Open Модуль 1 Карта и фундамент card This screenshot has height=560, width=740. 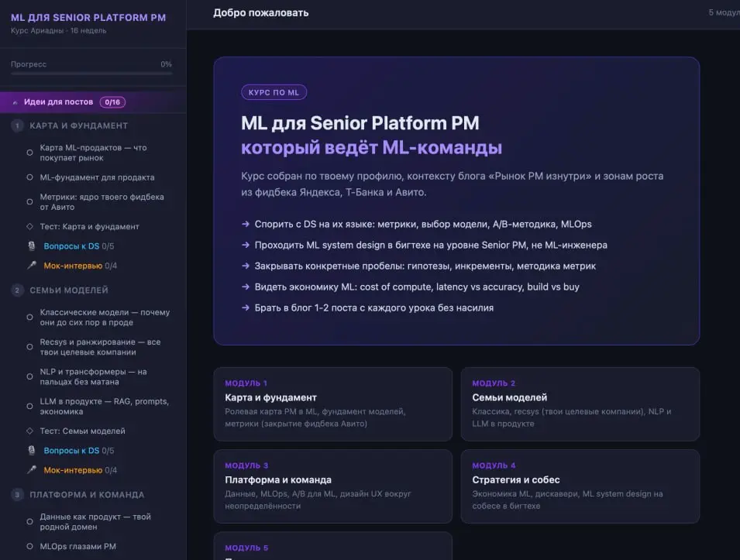[332, 404]
